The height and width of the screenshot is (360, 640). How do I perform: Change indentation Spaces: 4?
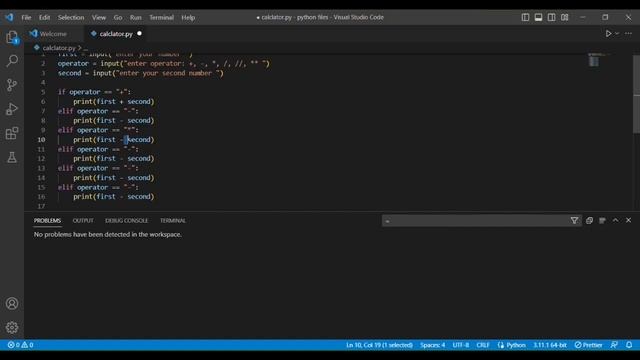(433, 345)
